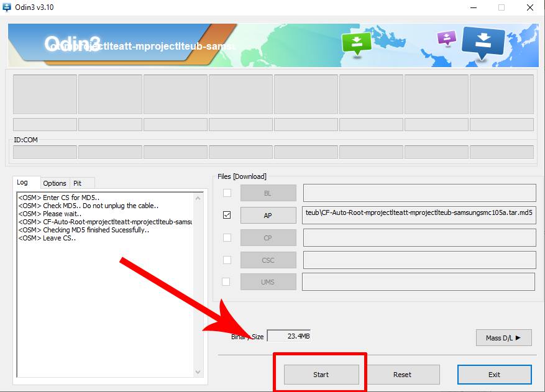Click the arrow on Mass D/L button
Screen dimensions: 545x392
point(518,337)
